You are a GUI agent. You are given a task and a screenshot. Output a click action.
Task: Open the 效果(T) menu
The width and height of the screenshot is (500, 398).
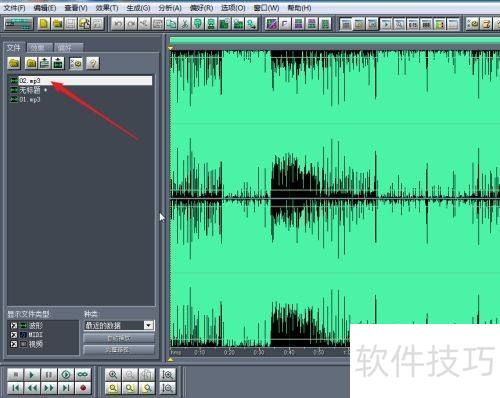click(107, 8)
